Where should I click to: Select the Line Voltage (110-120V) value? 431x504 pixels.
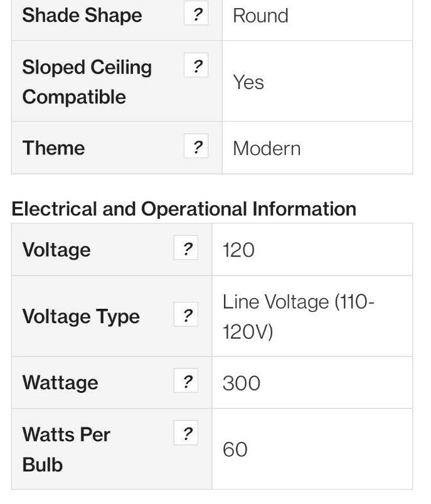(x=298, y=316)
